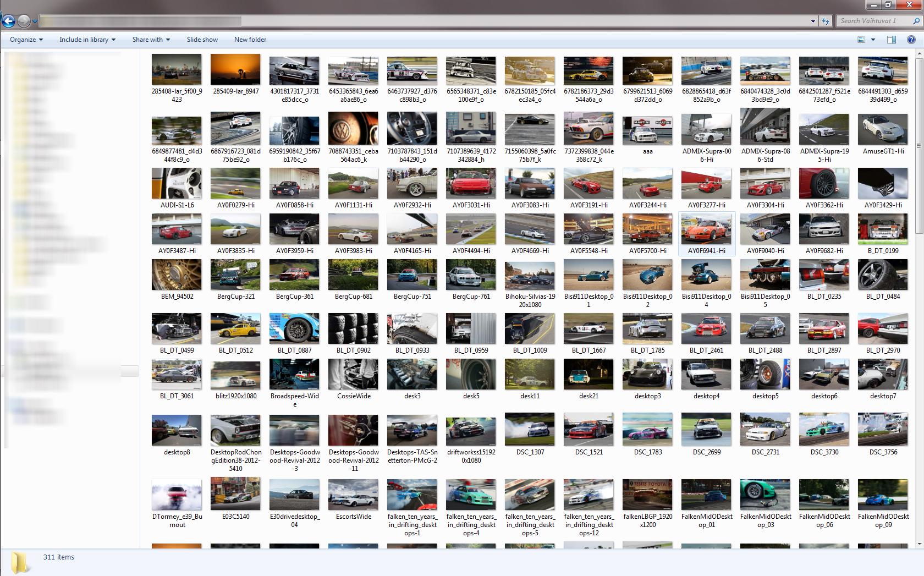Expand the More view options arrow
The width and height of the screenshot is (924, 576).
[873, 40]
